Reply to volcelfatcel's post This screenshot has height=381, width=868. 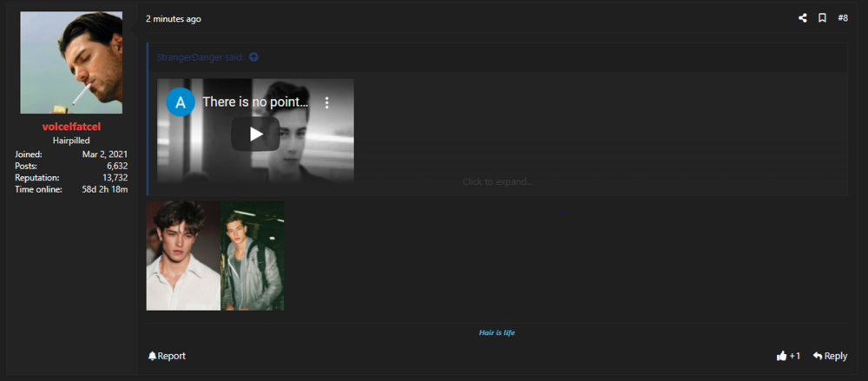click(830, 356)
